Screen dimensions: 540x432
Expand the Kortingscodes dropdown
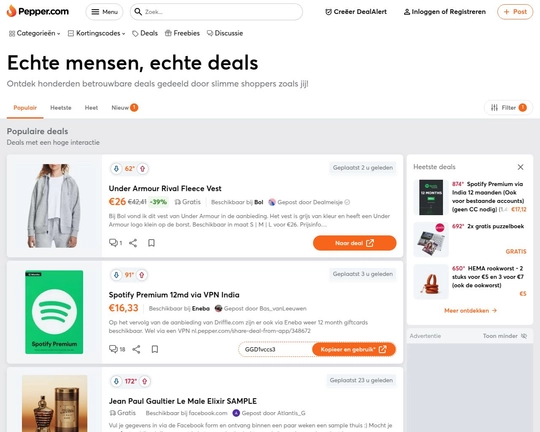click(x=96, y=33)
